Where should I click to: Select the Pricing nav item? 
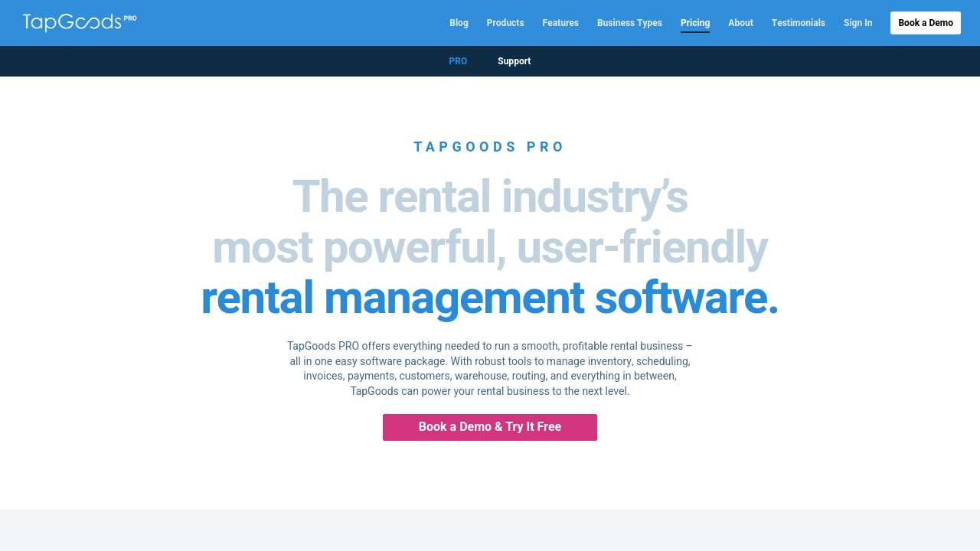695,23
